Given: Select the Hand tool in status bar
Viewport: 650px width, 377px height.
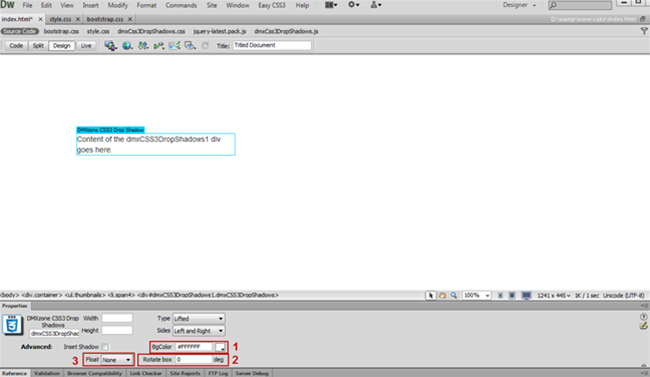Looking at the screenshot, I should coord(442,295).
